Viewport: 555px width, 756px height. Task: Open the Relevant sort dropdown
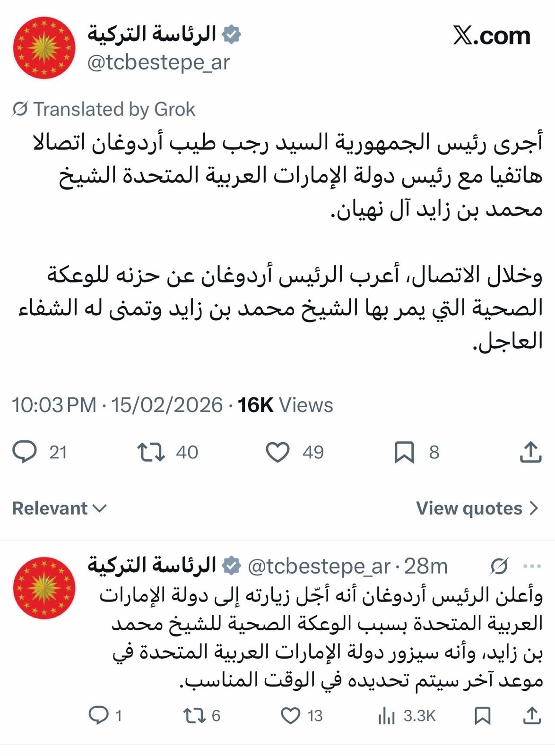click(59, 508)
